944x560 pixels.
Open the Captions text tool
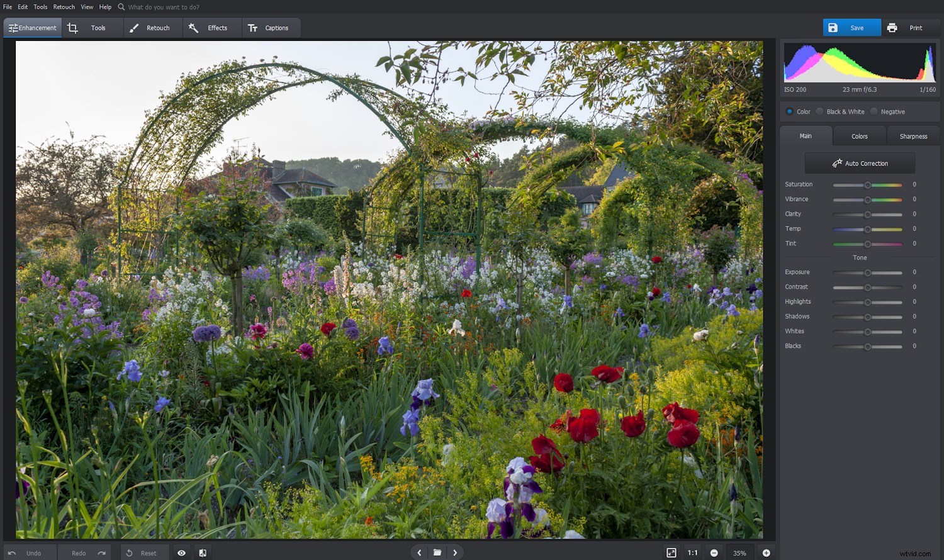271,28
